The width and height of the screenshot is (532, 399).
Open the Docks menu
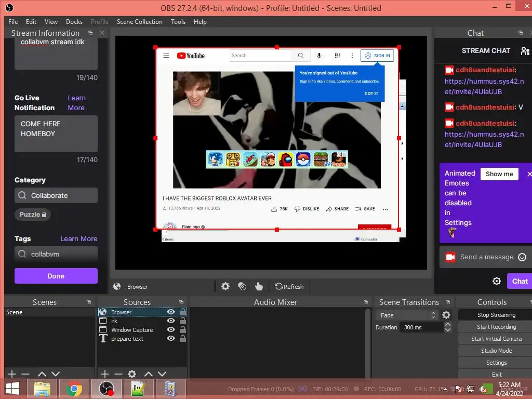pyautogui.click(x=74, y=21)
